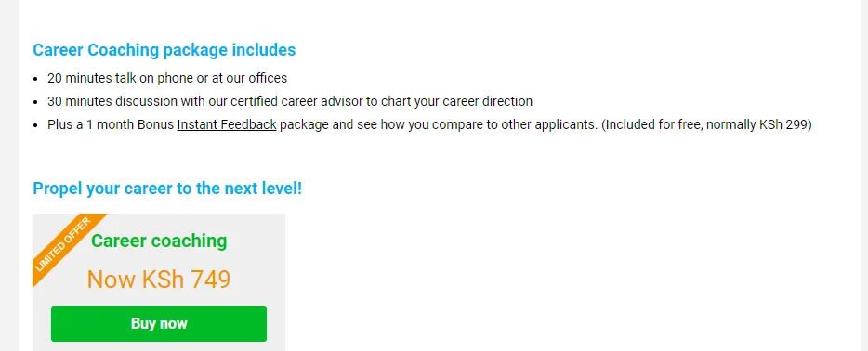
Task: Click the green Buy now button
Action: pos(159,324)
